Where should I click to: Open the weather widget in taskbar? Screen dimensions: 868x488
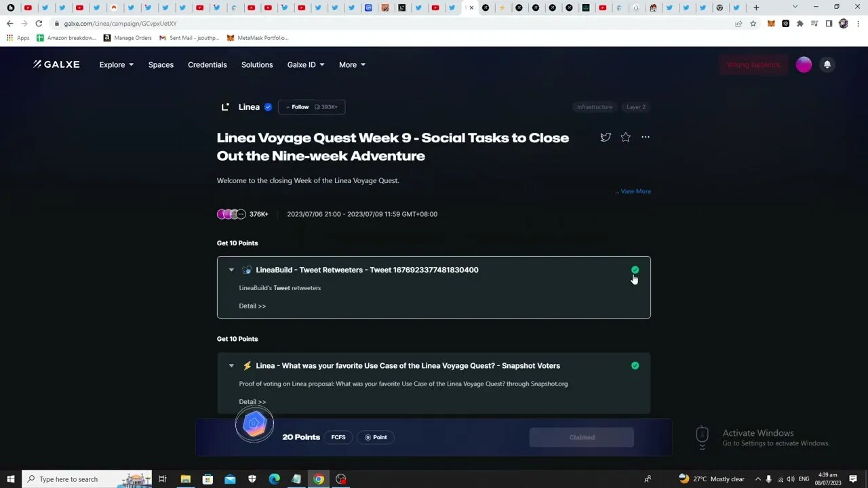[x=711, y=479]
